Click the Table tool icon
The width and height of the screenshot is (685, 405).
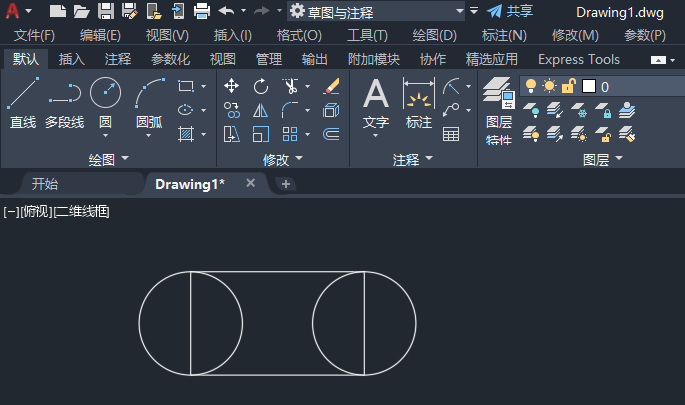click(451, 134)
